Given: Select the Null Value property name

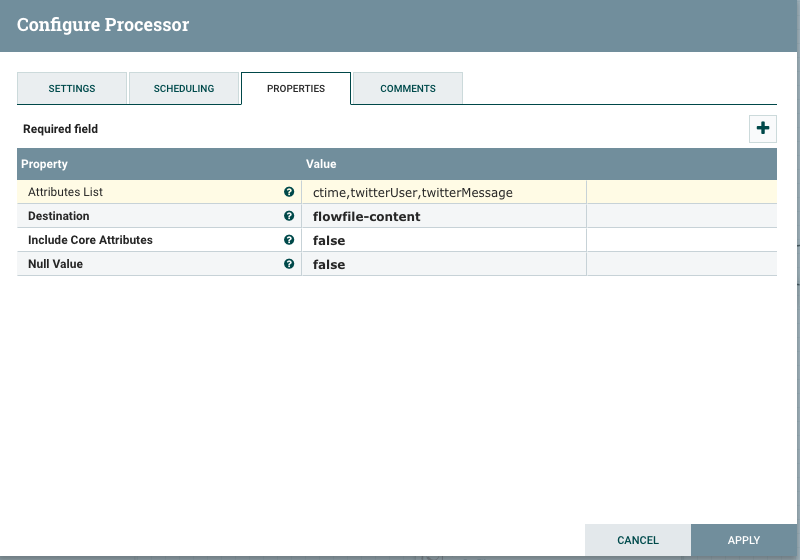Looking at the screenshot, I should pos(56,264).
